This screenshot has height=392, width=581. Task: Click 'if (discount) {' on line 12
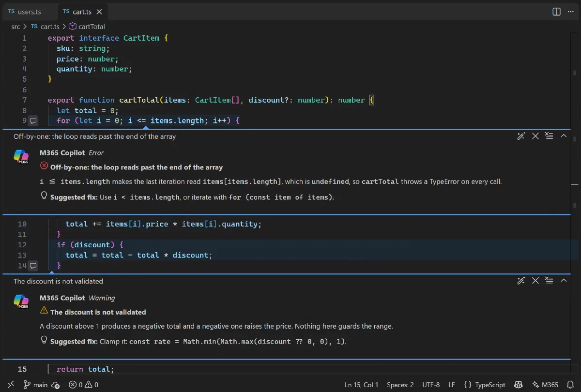coord(90,245)
